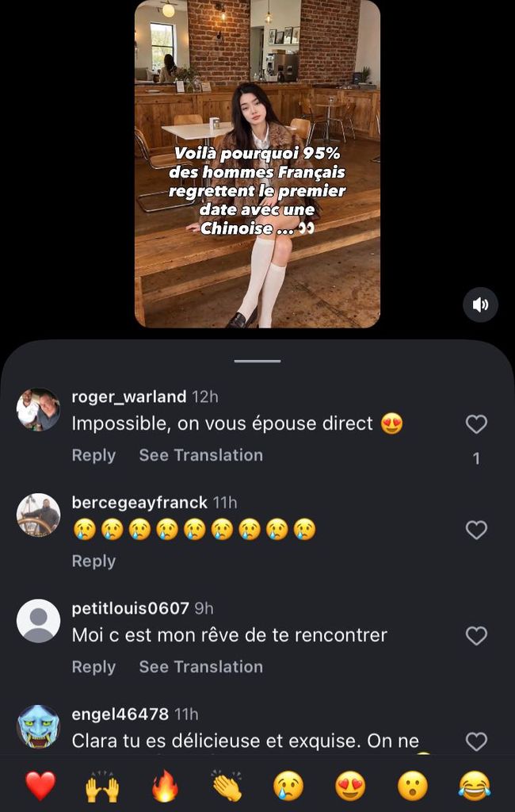
Task: Send laughing tears emoji reaction
Action: tap(475, 786)
